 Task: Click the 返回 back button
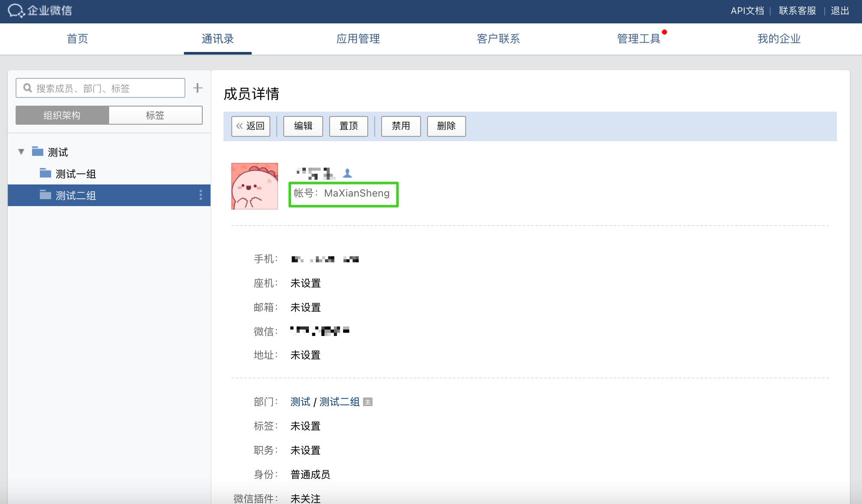pos(251,126)
